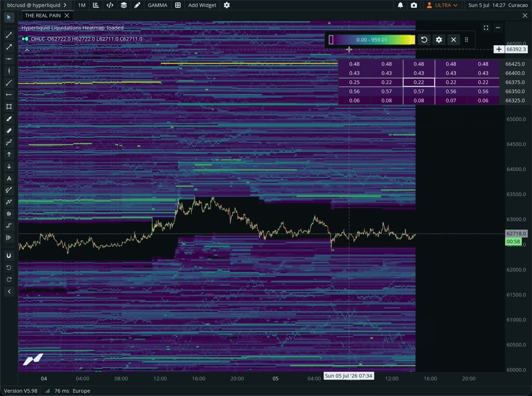532x396 pixels.
Task: Place a down arrow marker
Action: pyautogui.click(x=9, y=166)
